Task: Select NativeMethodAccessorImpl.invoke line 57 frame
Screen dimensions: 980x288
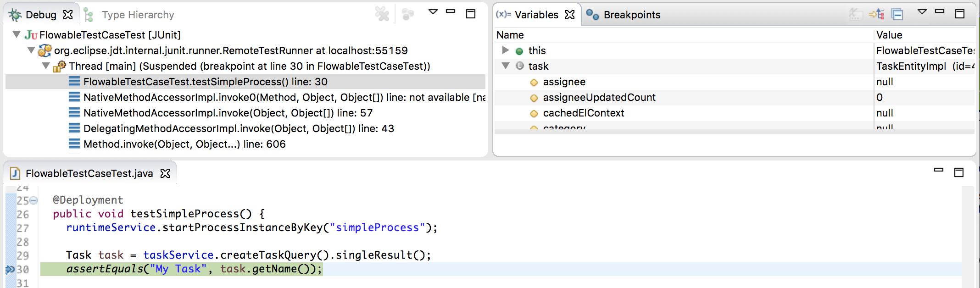Action: (228, 113)
